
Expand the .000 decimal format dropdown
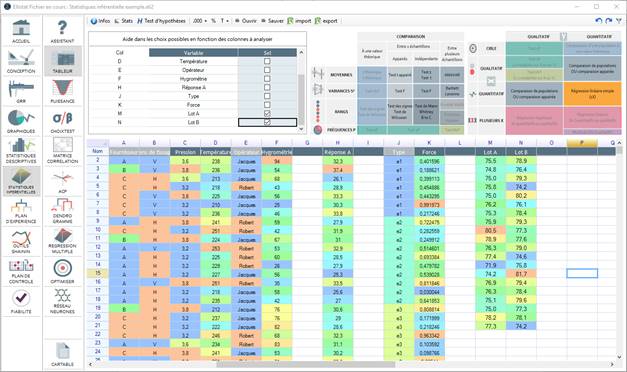coord(200,21)
